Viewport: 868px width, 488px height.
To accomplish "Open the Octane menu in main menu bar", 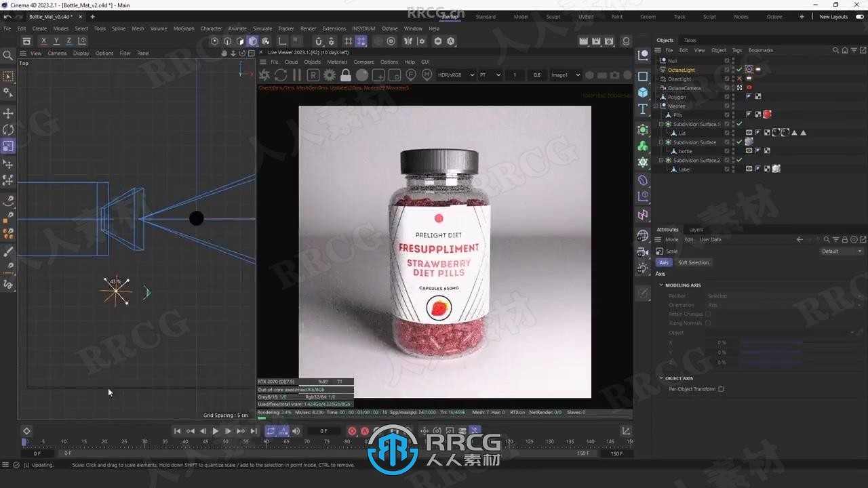I will coord(390,28).
